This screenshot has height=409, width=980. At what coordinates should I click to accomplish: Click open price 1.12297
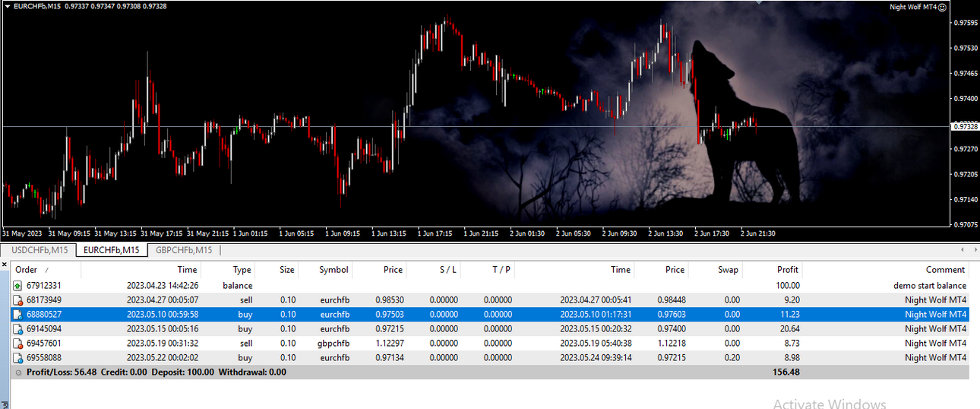pyautogui.click(x=389, y=344)
